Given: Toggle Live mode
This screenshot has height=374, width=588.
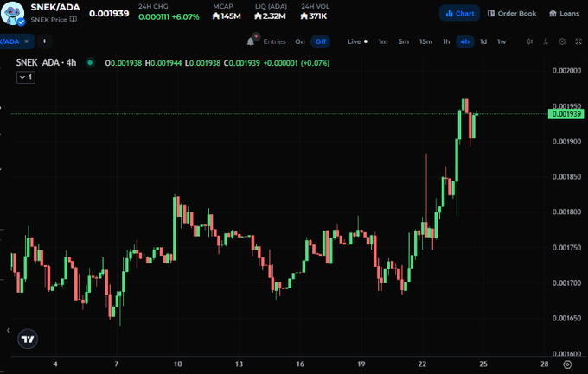Looking at the screenshot, I should pos(357,41).
